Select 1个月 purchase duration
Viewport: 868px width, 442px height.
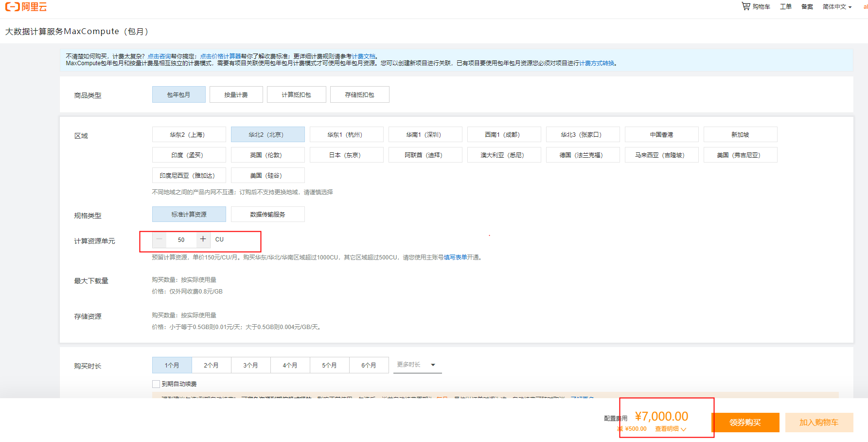(x=172, y=365)
